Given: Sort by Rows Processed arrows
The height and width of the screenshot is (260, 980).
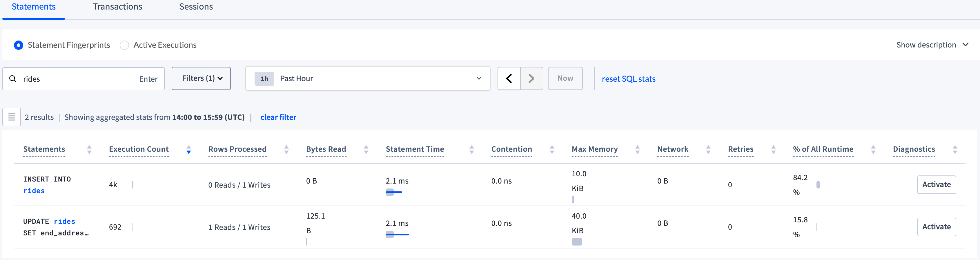Looking at the screenshot, I should pyautogui.click(x=286, y=149).
